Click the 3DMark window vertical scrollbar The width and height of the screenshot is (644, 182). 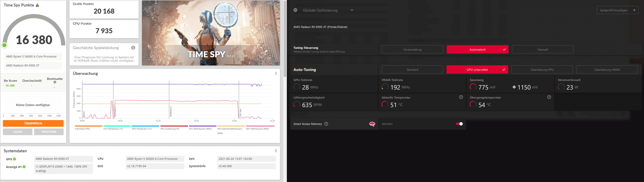click(x=285, y=39)
